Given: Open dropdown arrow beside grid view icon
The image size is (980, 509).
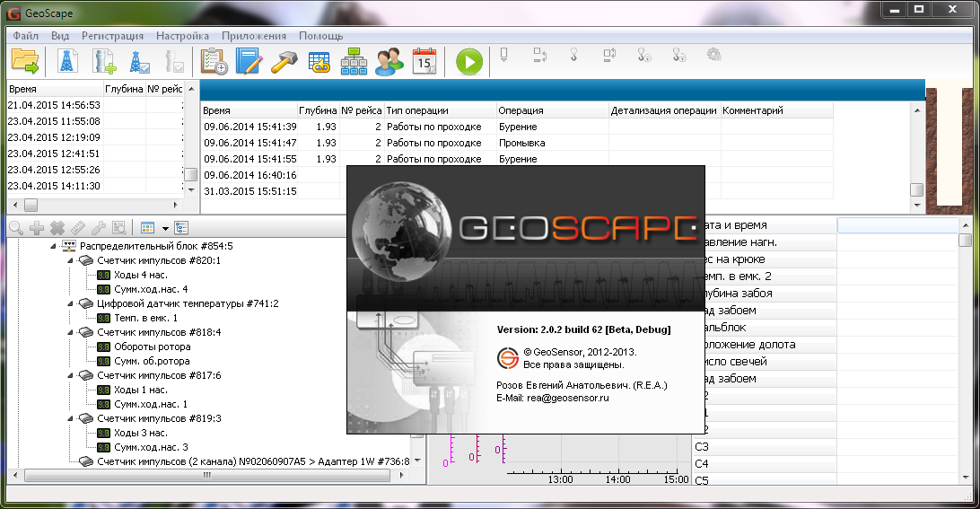Looking at the screenshot, I should [165, 228].
